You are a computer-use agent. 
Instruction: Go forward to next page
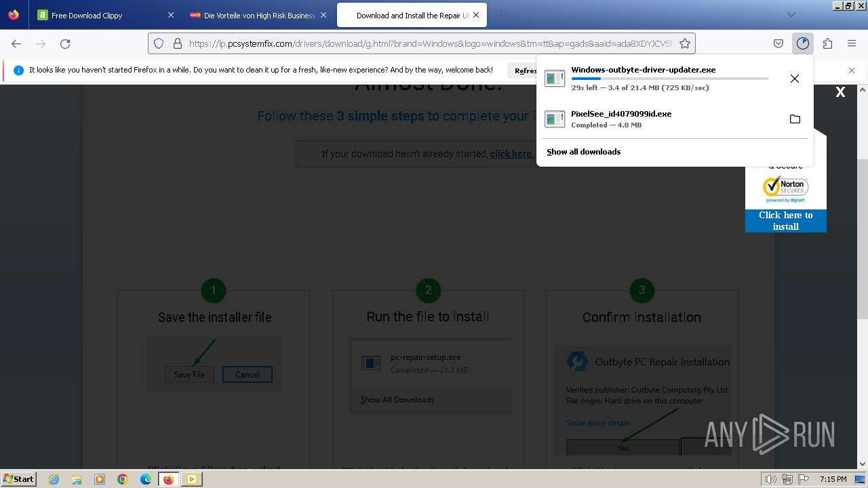(x=41, y=43)
